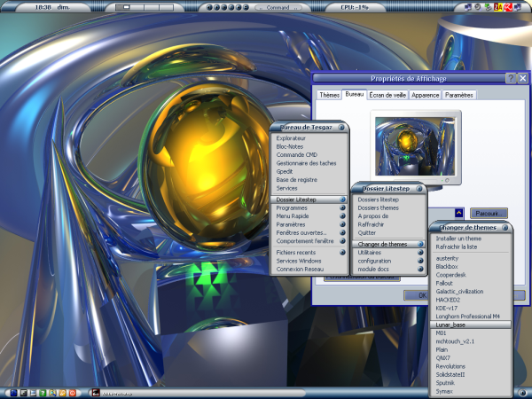This screenshot has height=399, width=532.
Task: Expand the Fichiers recents submenu arrow
Action: tap(342, 252)
